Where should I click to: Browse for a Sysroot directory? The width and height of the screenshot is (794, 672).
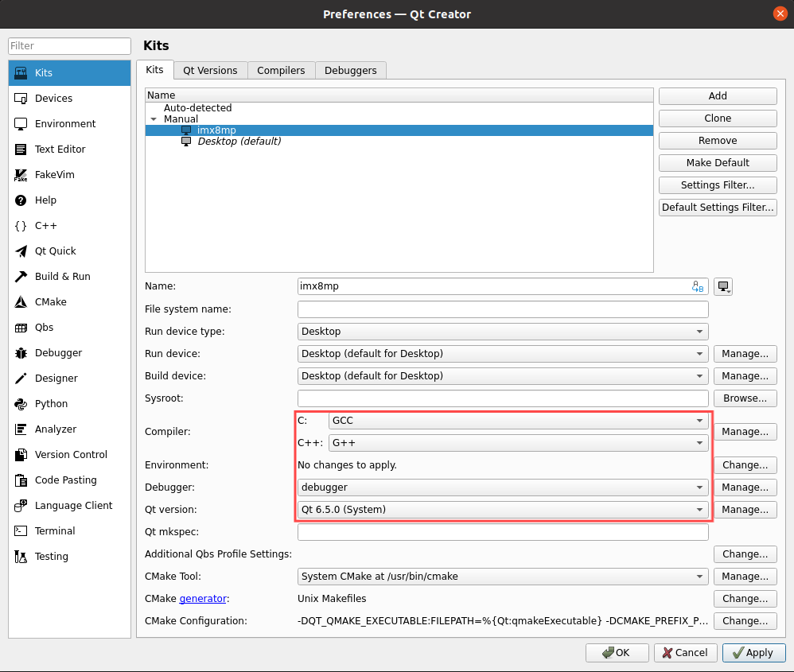745,398
